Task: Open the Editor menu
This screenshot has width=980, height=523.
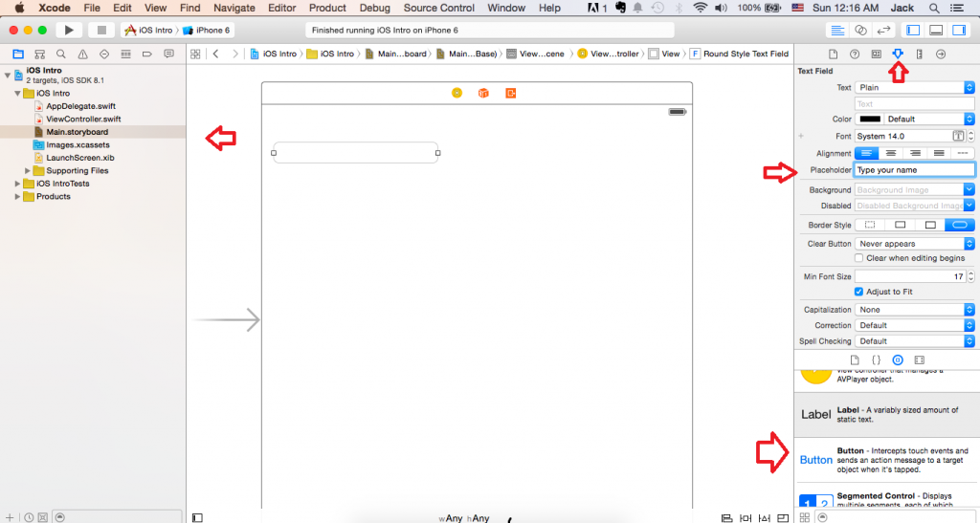Action: pos(281,8)
